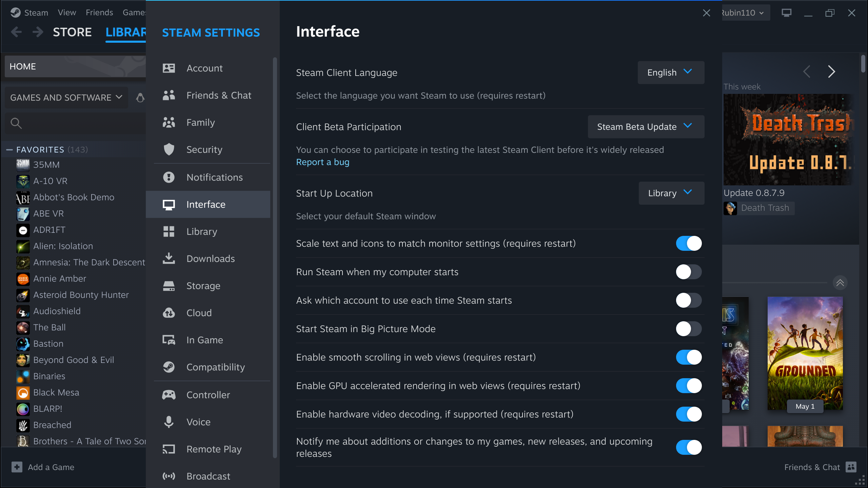
Task: Click the library search input field
Action: (x=75, y=123)
